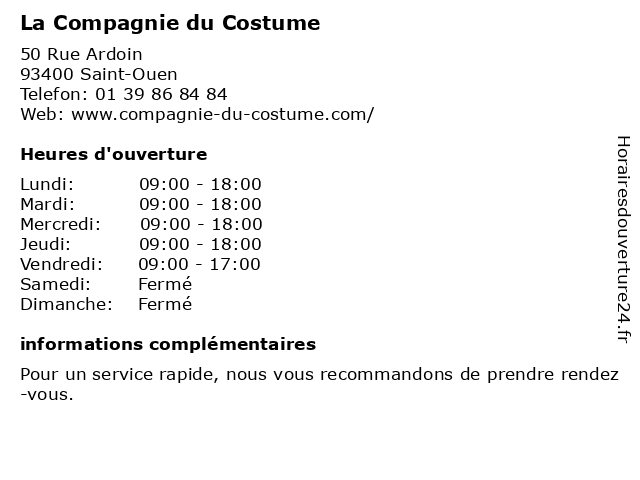640x480 pixels.
Task: Select the Lundi opening hours row
Action: (140, 184)
